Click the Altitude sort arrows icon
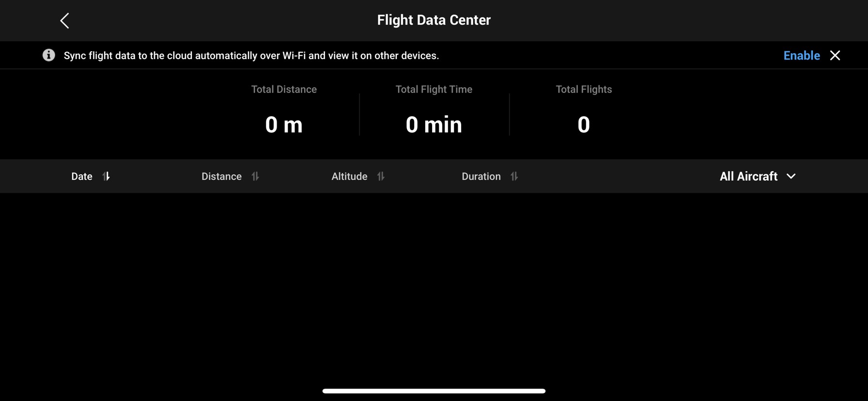The width and height of the screenshot is (868, 401). 381,176
